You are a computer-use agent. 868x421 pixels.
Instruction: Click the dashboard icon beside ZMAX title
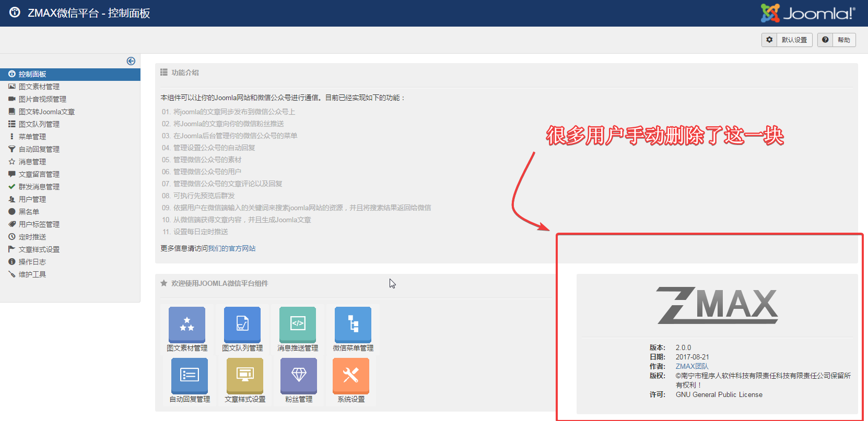pos(15,13)
